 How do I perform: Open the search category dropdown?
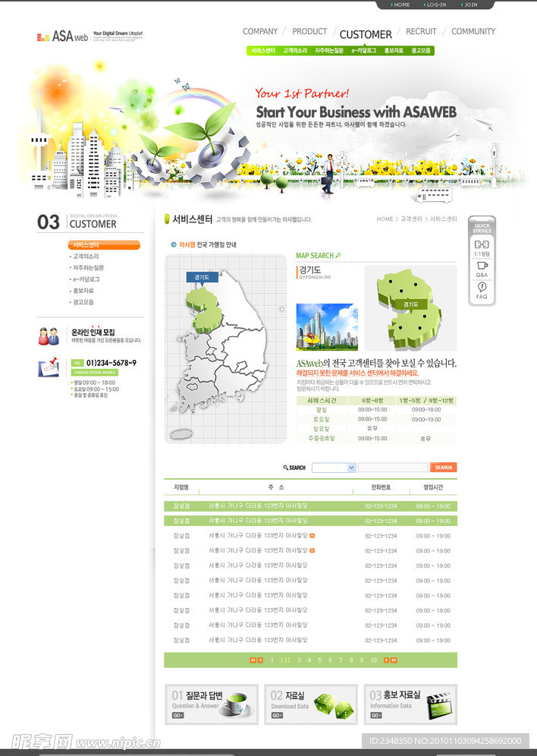click(334, 468)
